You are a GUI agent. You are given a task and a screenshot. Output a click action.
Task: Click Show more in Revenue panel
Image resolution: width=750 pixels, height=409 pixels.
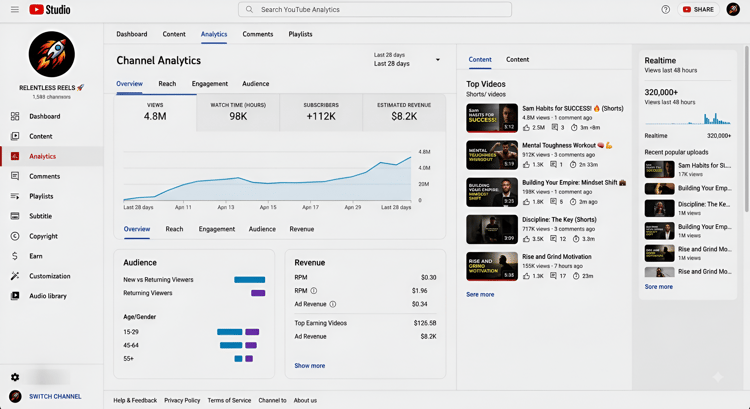309,365
